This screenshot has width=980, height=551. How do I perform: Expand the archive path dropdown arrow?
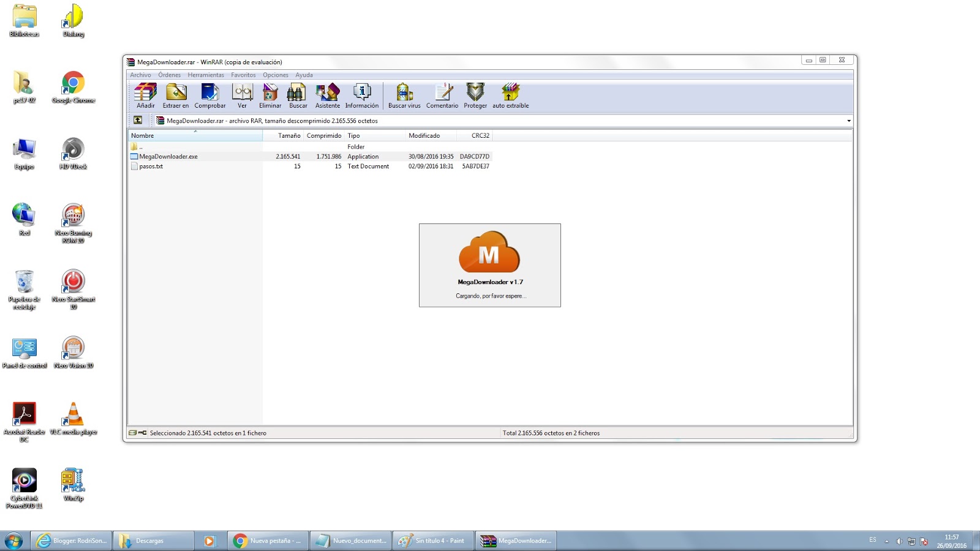click(849, 121)
